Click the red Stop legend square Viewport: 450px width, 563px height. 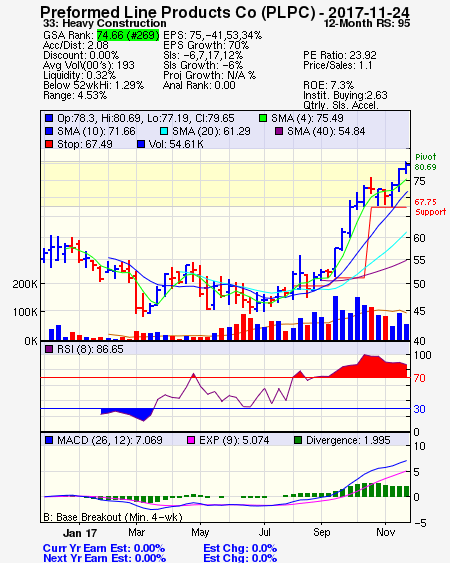click(49, 144)
